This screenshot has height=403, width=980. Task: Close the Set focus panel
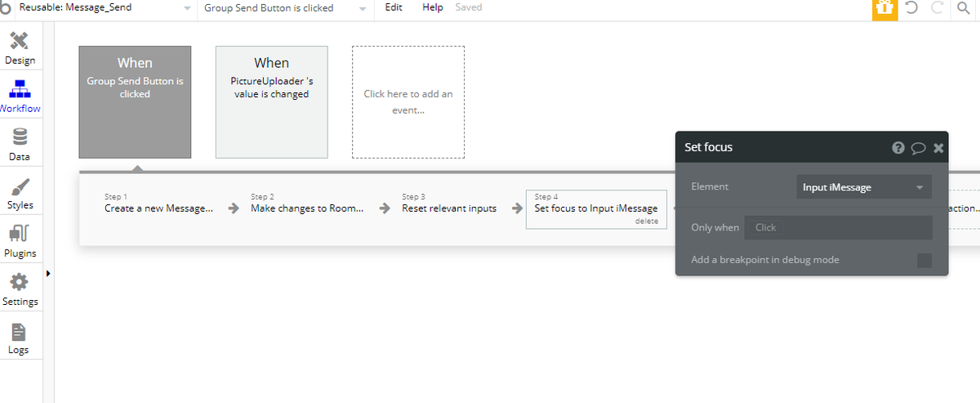click(938, 148)
